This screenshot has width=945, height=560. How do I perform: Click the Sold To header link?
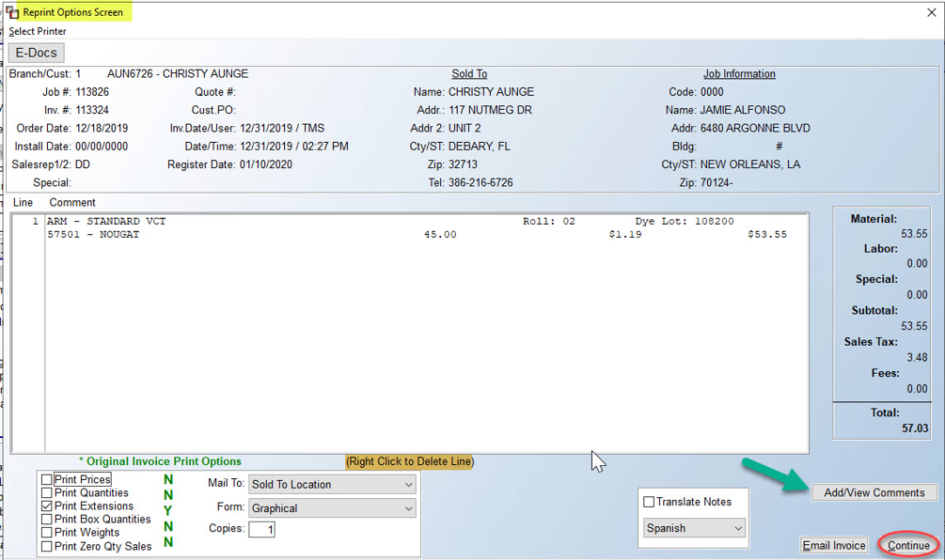tap(469, 74)
